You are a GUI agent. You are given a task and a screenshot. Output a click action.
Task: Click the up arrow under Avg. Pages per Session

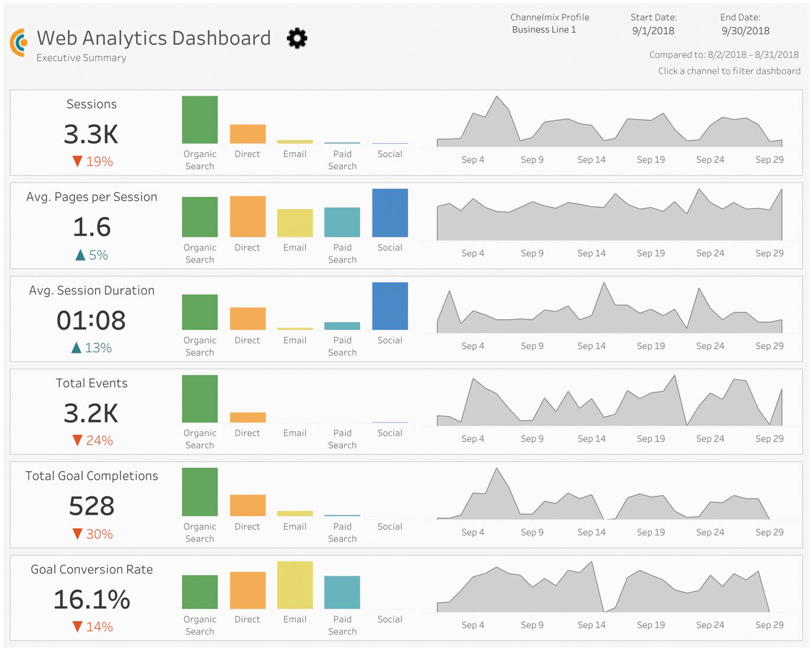tap(81, 255)
